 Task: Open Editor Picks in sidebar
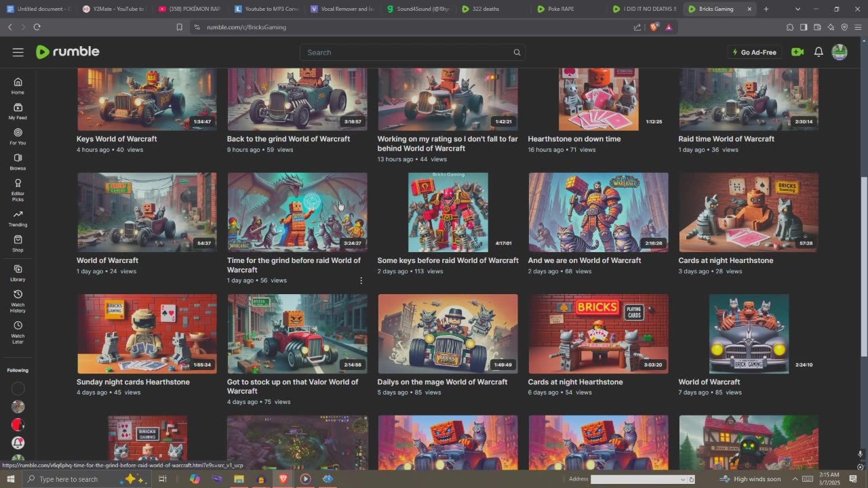(18, 190)
